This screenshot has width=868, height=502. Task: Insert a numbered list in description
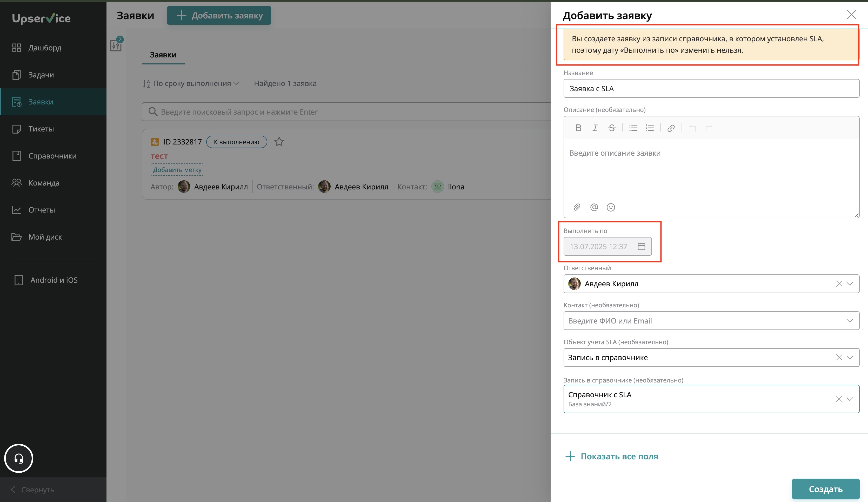650,128
